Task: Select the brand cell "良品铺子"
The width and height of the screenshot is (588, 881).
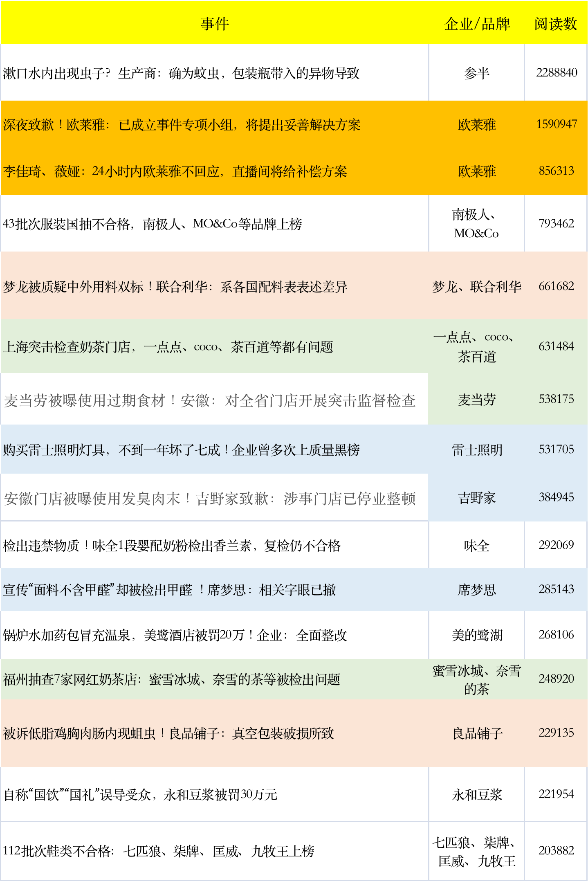Action: [477, 733]
